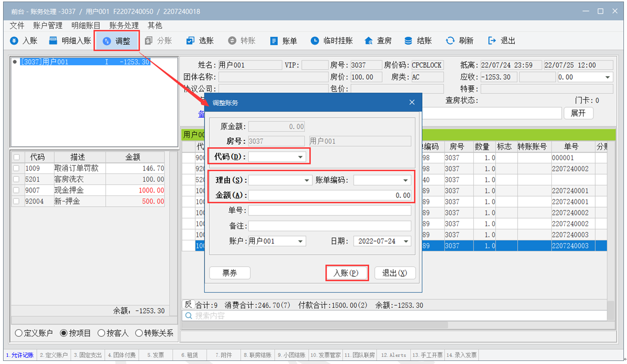
Task: Check the box for 客房洗衣 row
Action: point(16,179)
